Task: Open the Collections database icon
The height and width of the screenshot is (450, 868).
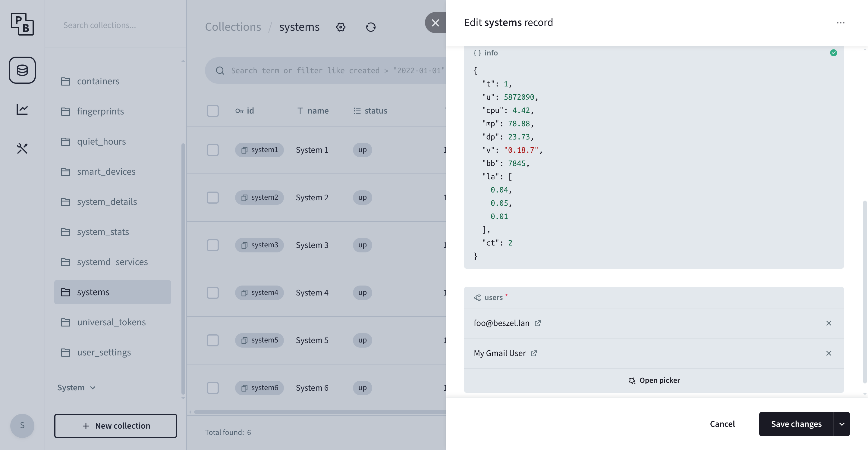Action: tap(22, 70)
